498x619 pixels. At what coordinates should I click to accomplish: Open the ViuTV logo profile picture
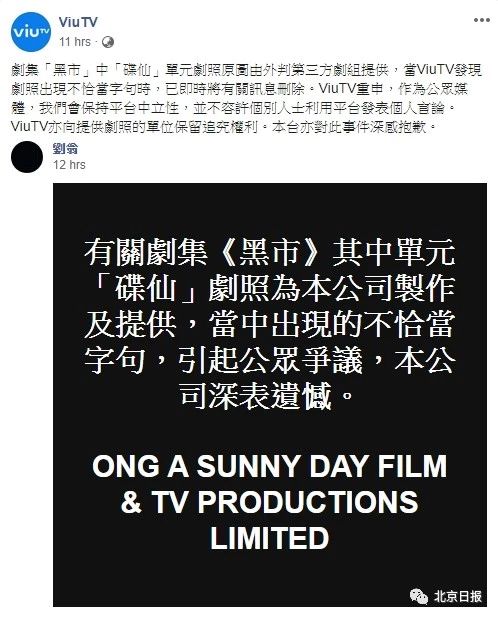click(30, 32)
